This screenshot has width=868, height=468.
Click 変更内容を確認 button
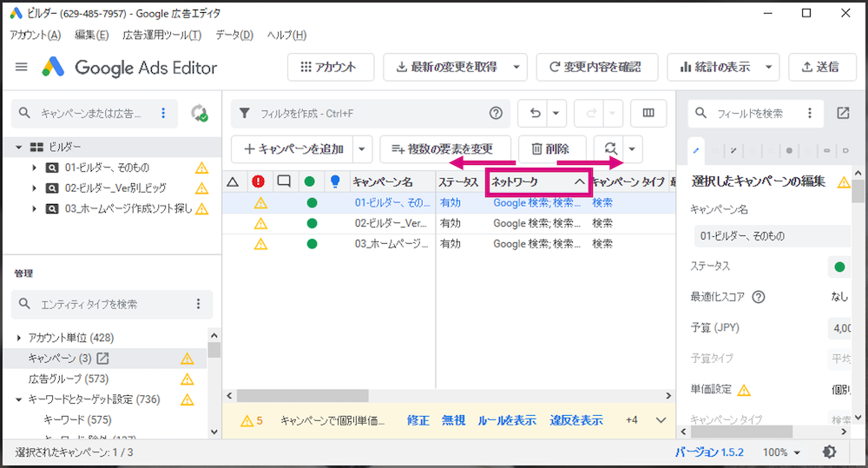(597, 67)
